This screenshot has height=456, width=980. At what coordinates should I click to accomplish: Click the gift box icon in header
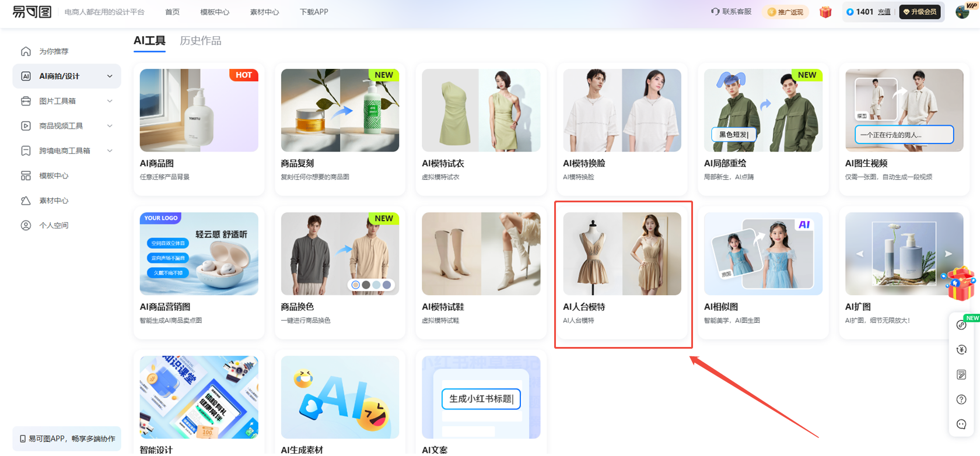(x=825, y=12)
